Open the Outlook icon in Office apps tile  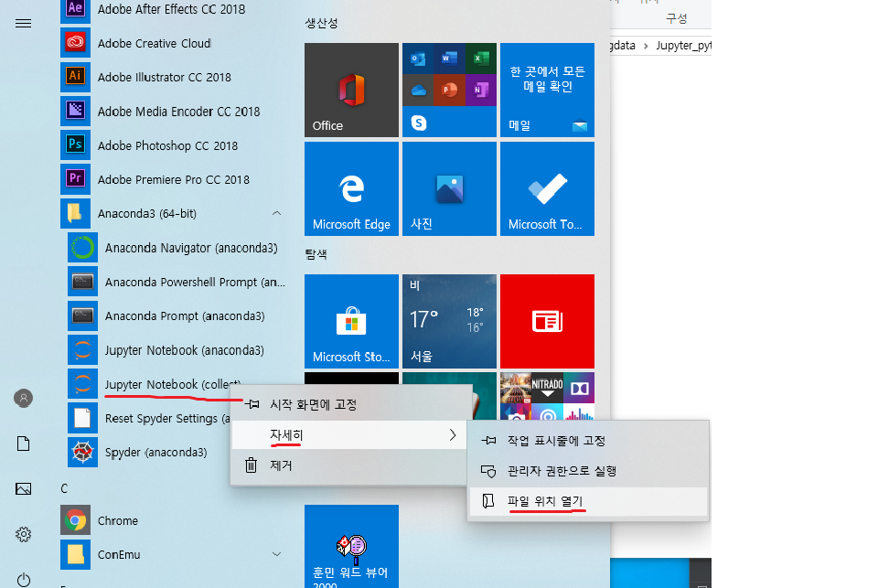[418, 59]
